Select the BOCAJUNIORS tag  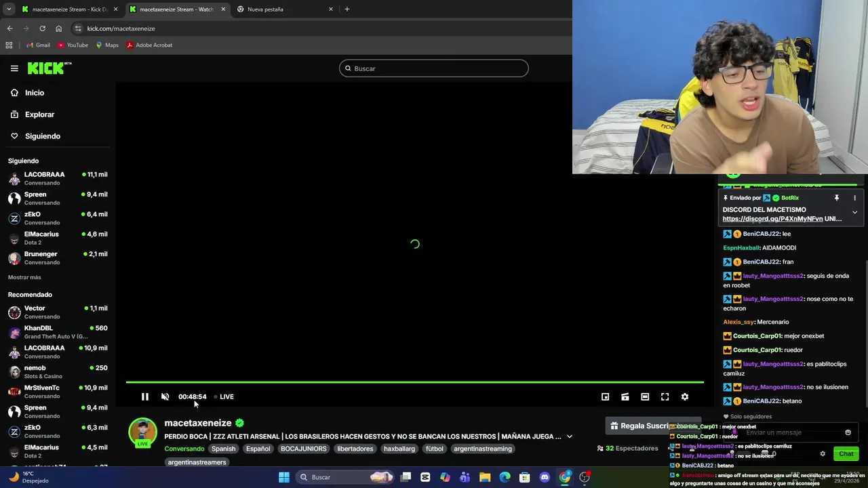(304, 449)
